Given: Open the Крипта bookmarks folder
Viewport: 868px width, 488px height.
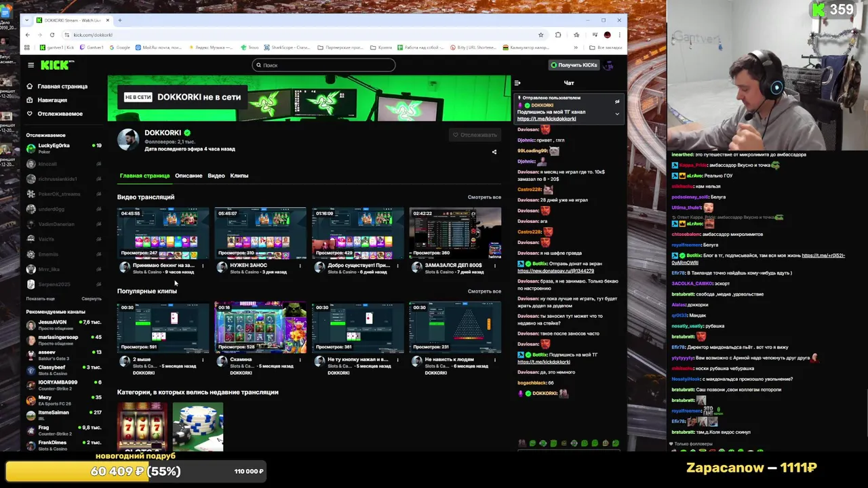Looking at the screenshot, I should [381, 47].
